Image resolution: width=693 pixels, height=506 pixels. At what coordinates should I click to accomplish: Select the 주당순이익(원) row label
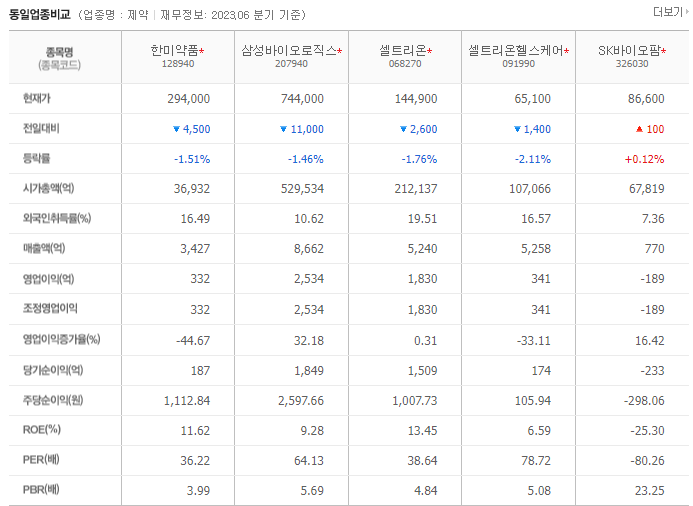[x=53, y=400]
